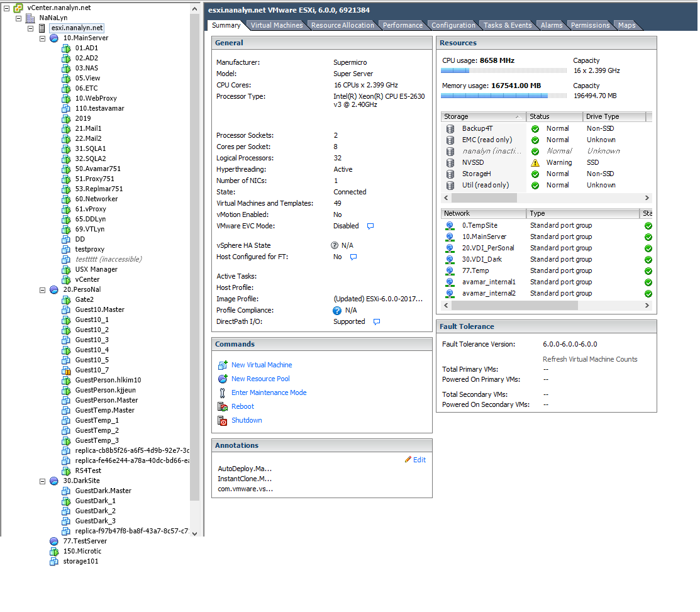Switch to the Performance tab

click(x=403, y=25)
